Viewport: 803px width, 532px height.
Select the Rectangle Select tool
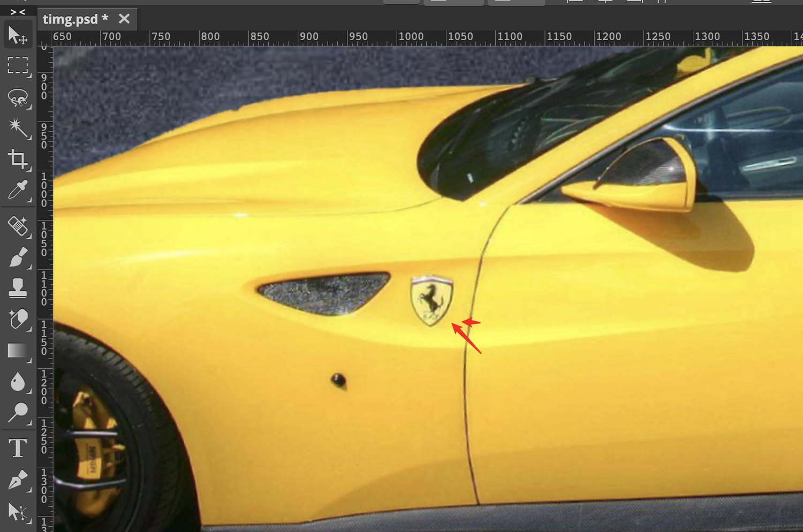18,66
